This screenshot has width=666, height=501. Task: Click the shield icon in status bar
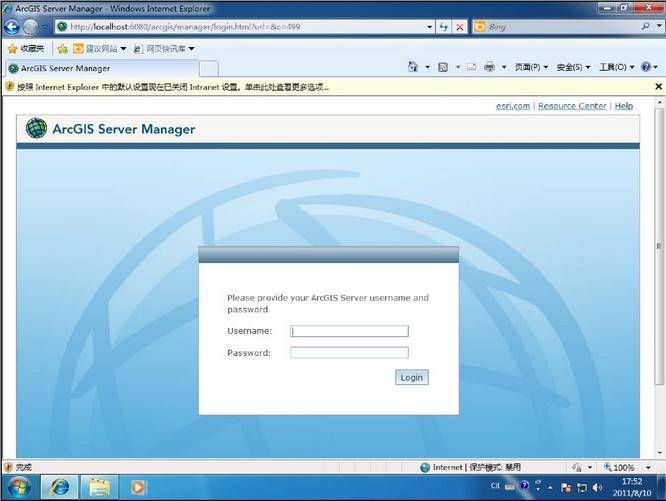coord(8,467)
